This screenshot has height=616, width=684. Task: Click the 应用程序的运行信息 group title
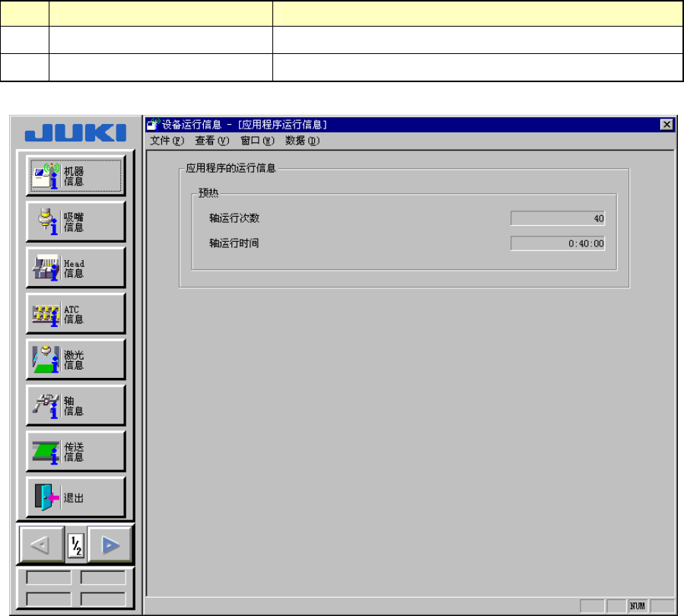231,168
